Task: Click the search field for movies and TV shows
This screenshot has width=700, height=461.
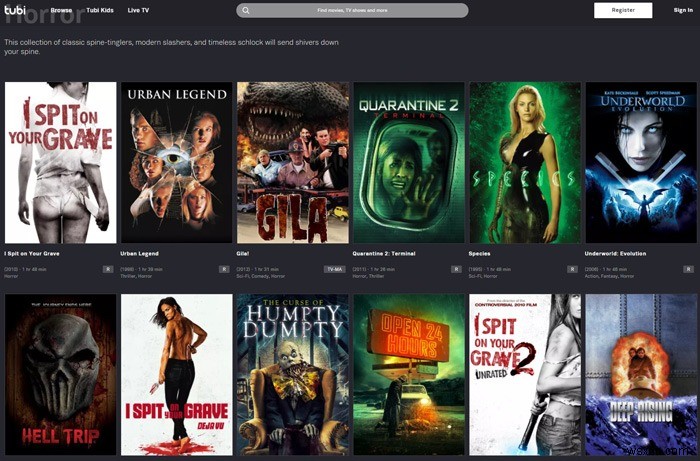Action: tap(352, 10)
